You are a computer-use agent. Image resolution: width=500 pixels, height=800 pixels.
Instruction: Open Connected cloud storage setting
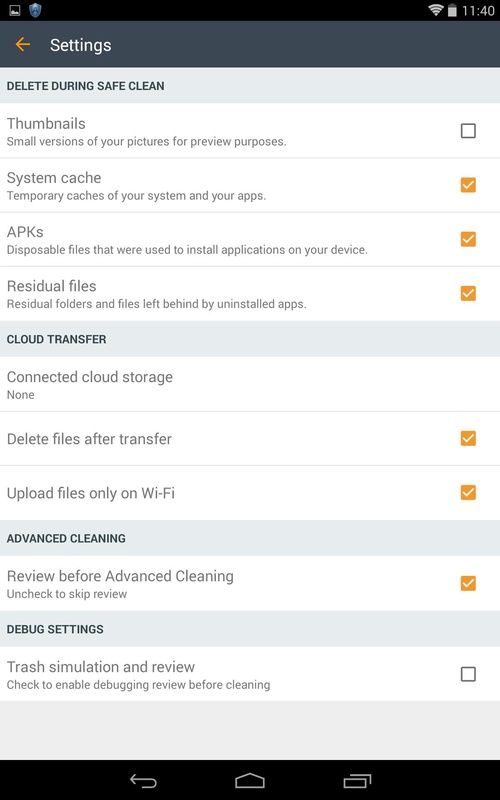(x=250, y=384)
